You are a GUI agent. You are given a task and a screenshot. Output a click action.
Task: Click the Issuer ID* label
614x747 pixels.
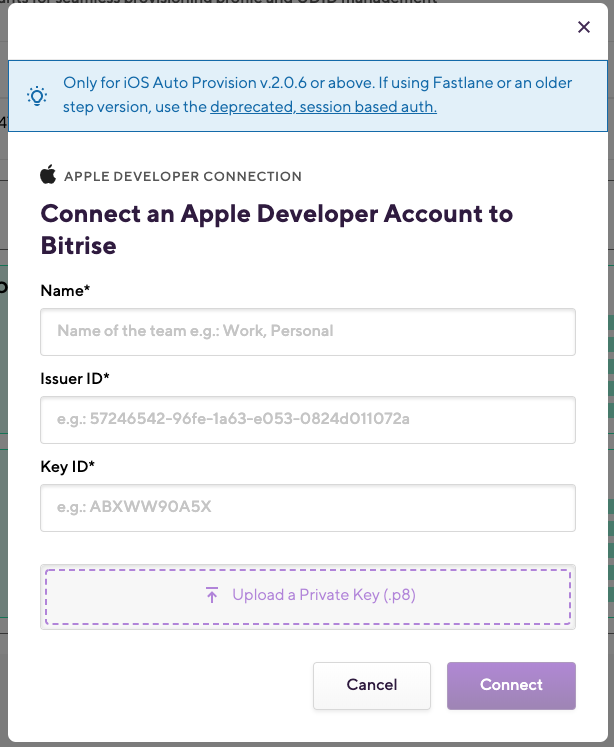coord(75,378)
